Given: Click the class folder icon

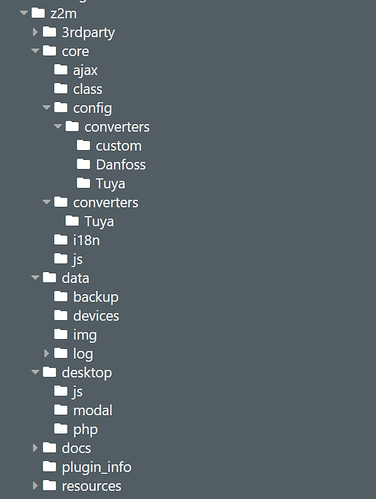Looking at the screenshot, I should pyautogui.click(x=61, y=88).
